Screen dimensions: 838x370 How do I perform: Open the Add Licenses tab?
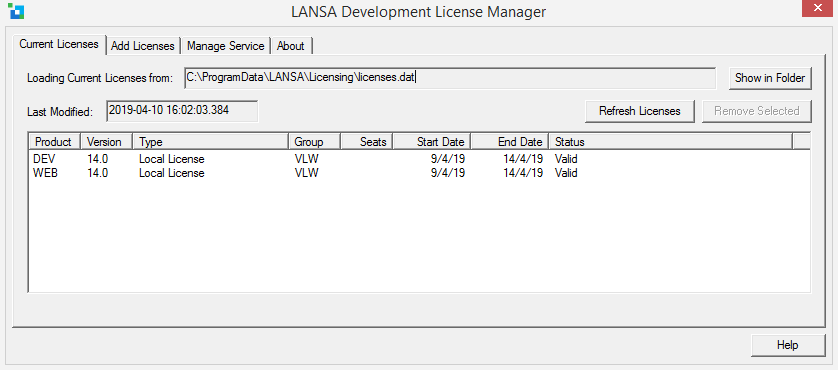coord(143,46)
